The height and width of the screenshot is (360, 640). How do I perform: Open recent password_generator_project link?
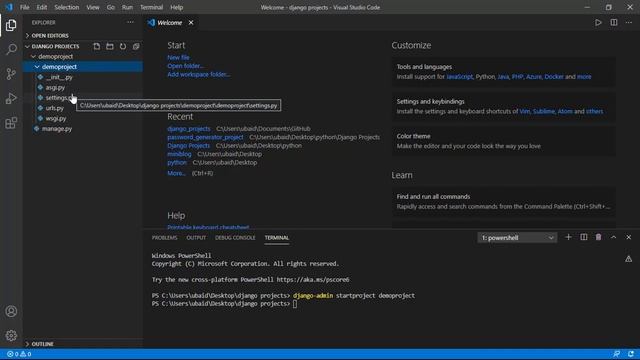(205, 137)
